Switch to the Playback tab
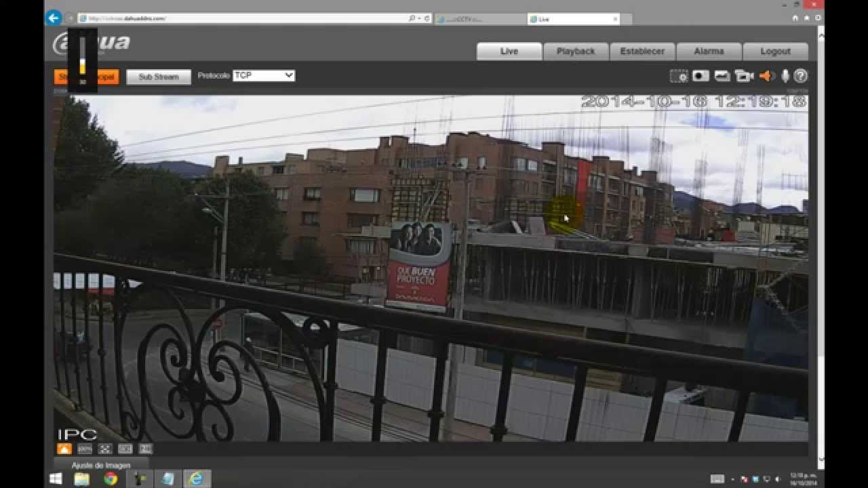The image size is (868, 488). point(575,52)
